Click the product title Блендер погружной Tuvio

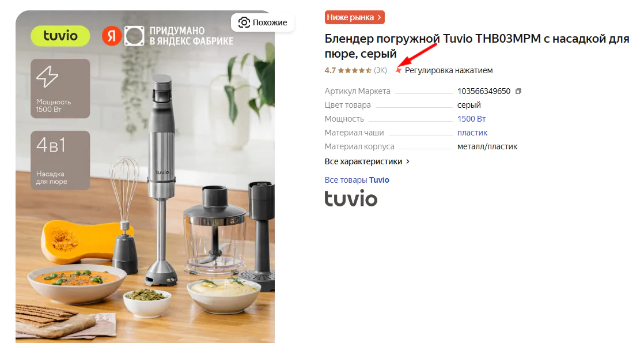(x=477, y=46)
